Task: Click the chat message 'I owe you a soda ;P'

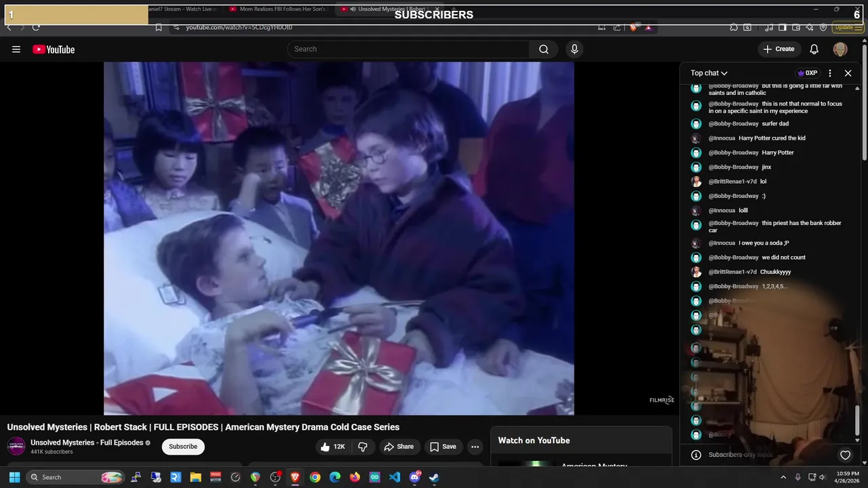Action: point(764,243)
